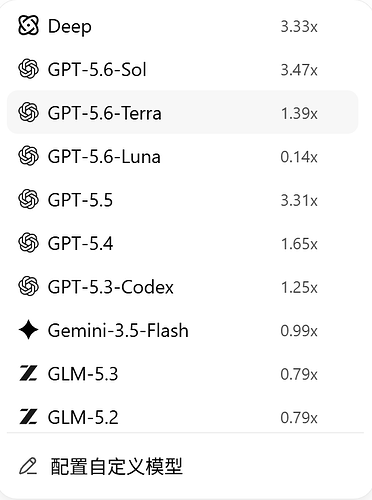Choose the GLM-5.2 model
Screen dimensions: 372x500
[x=183, y=417]
